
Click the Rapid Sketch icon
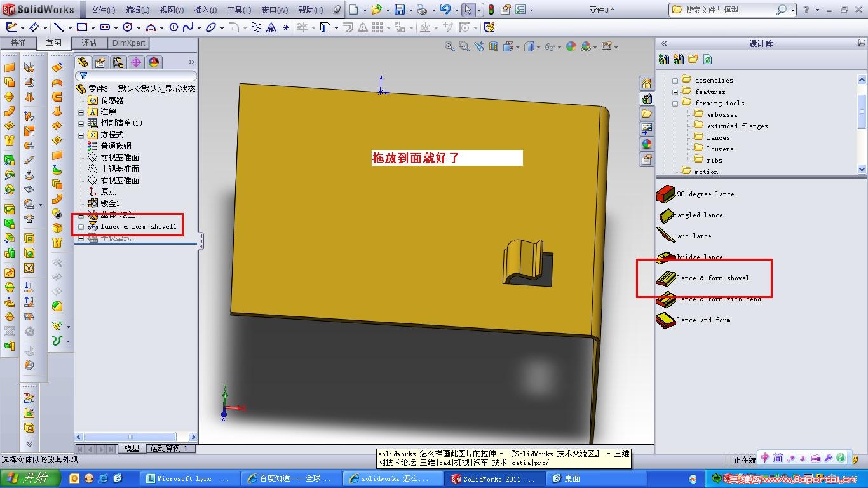489,27
